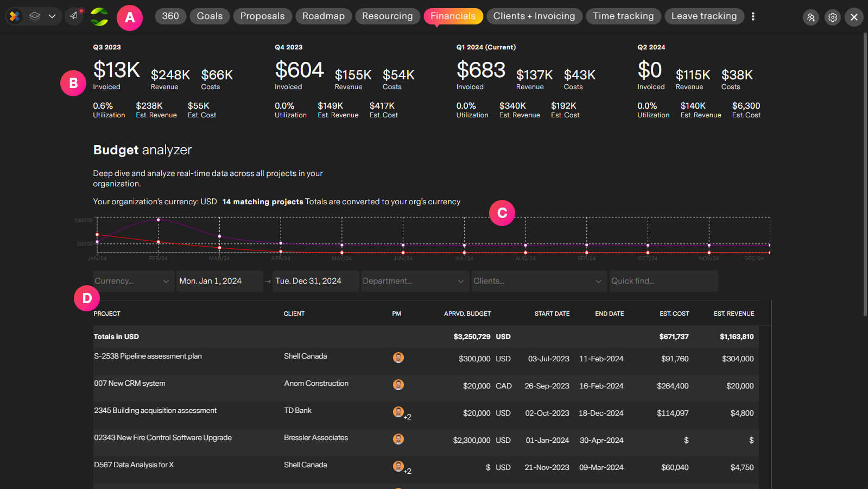Image resolution: width=868 pixels, height=489 pixels.
Task: Click PM avatar for 007 New CRM system
Action: tap(398, 385)
